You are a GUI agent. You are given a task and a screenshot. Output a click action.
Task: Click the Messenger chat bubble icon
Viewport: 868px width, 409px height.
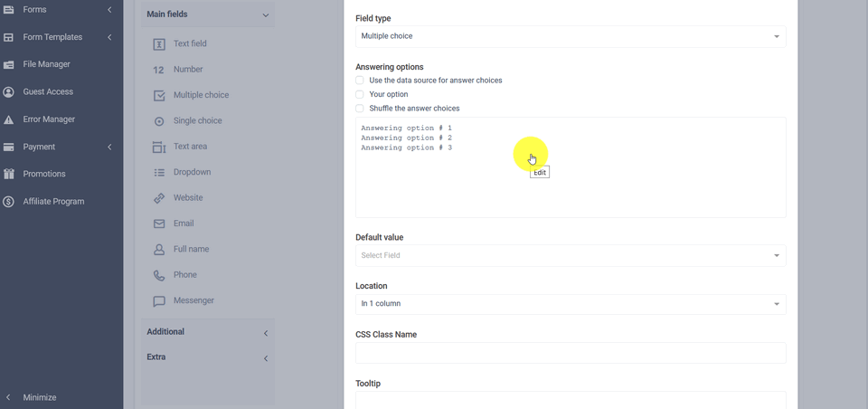[x=159, y=301]
